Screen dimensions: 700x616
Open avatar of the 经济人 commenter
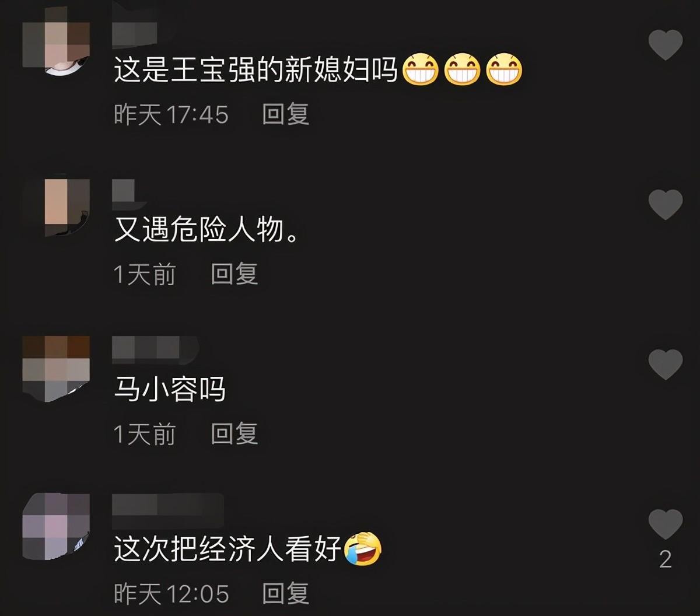56,527
